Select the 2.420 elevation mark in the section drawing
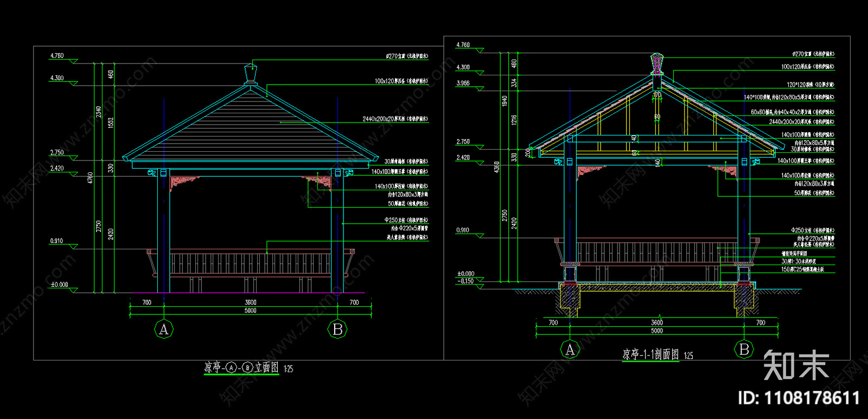 (463, 158)
